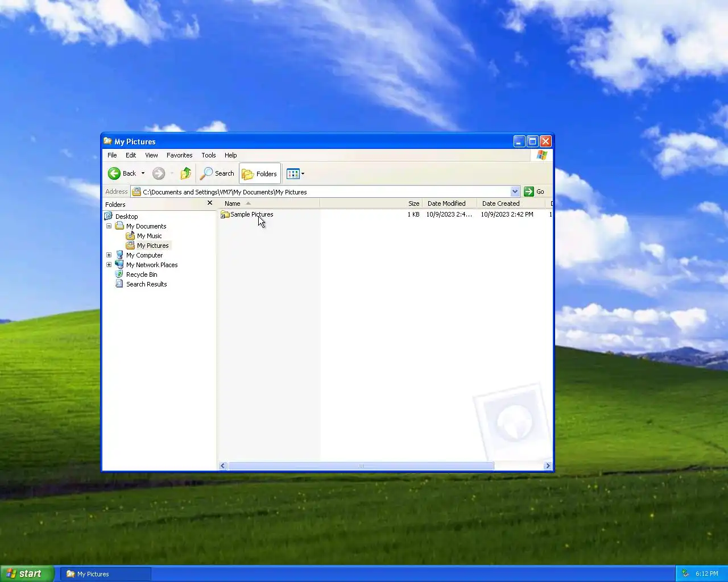Expand the address bar dropdown arrow
This screenshot has height=582, width=728.
(515, 192)
